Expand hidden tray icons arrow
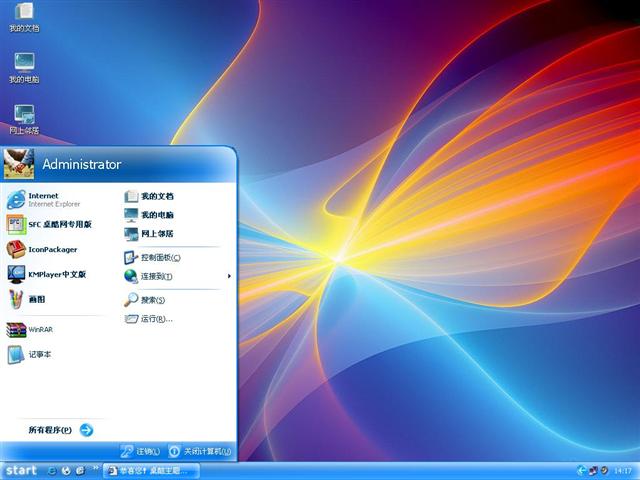This screenshot has height=480, width=640. 582,471
